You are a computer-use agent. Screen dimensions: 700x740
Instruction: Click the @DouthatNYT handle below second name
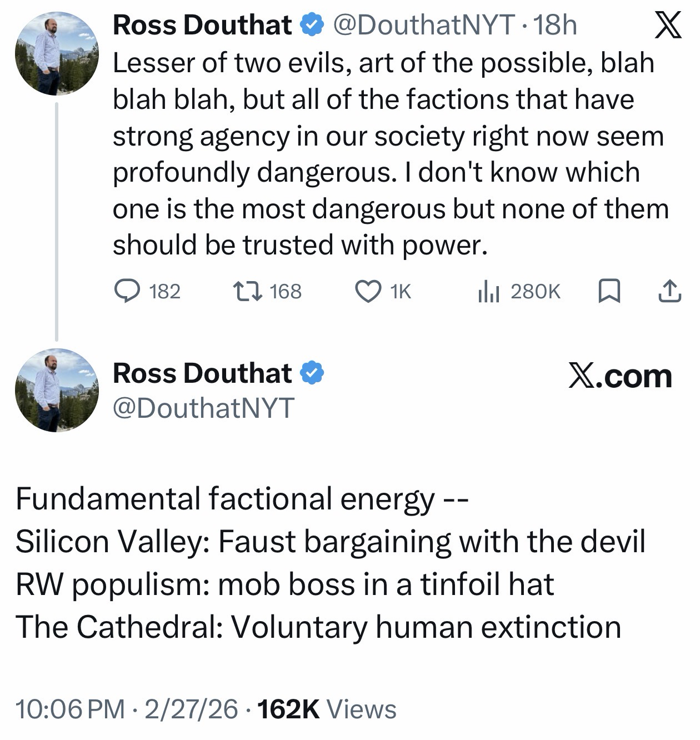[203, 408]
